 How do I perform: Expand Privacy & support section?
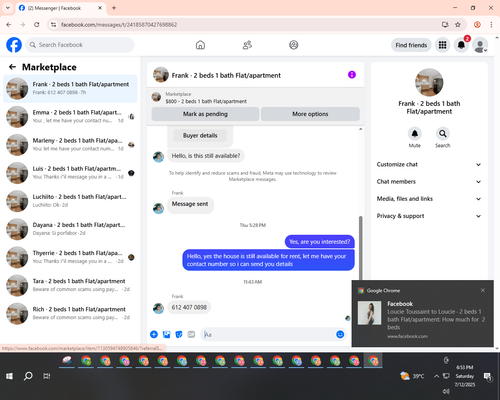(x=429, y=216)
